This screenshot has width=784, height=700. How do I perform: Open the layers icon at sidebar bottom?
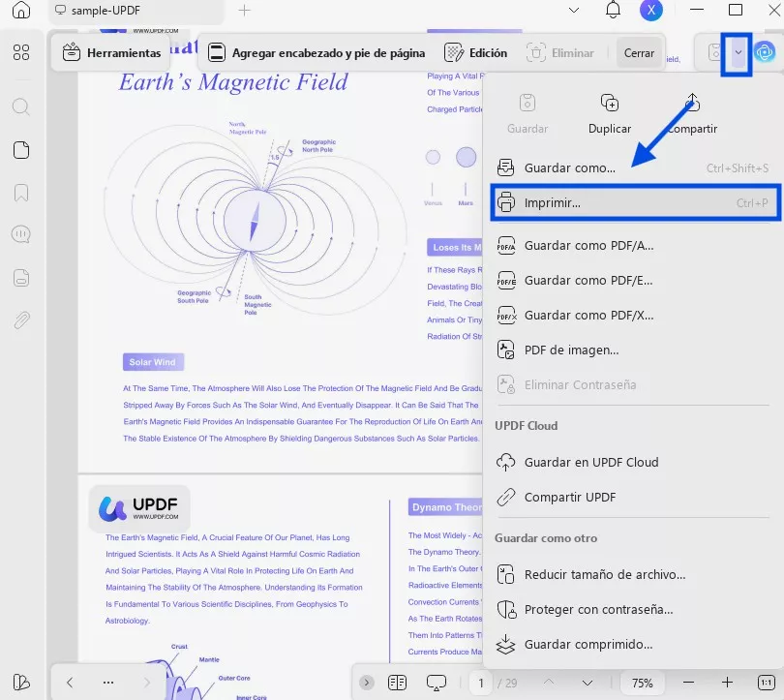21,683
